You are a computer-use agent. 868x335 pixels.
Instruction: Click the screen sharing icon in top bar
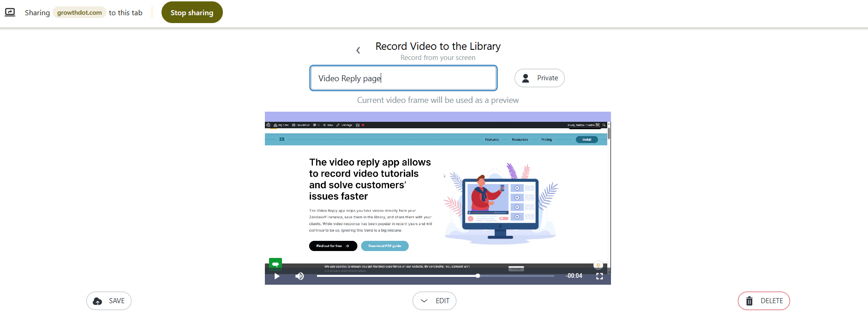[10, 12]
